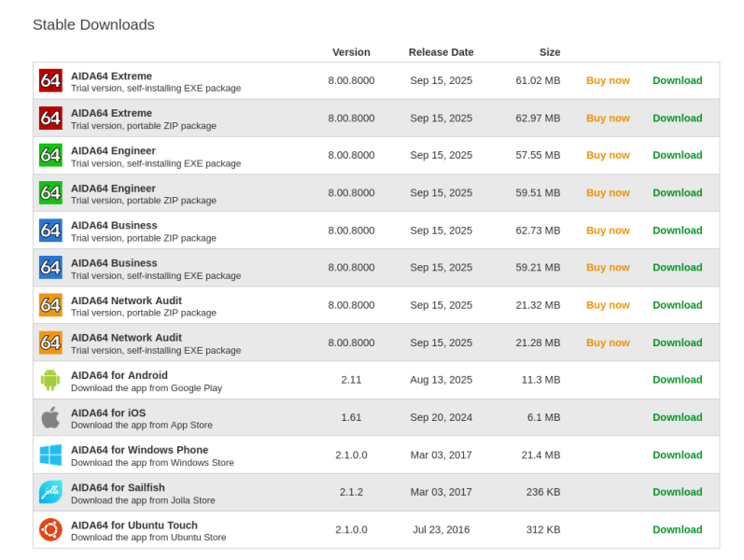The width and height of the screenshot is (744, 560).
Task: Click the red AIDA64 Extreme EXE package icon
Action: [50, 80]
